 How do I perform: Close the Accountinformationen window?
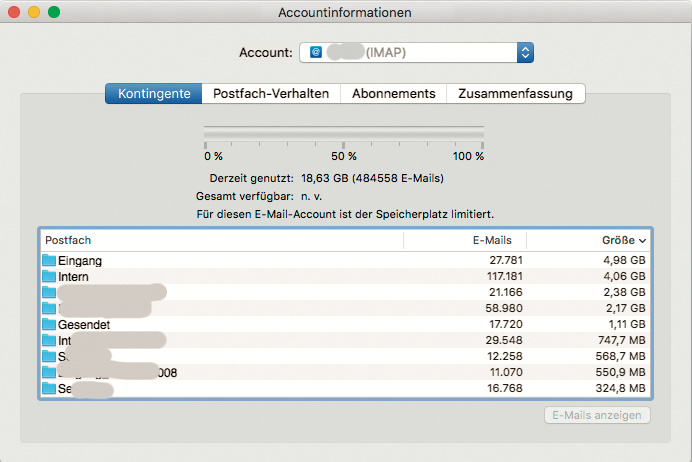pyautogui.click(x=14, y=12)
